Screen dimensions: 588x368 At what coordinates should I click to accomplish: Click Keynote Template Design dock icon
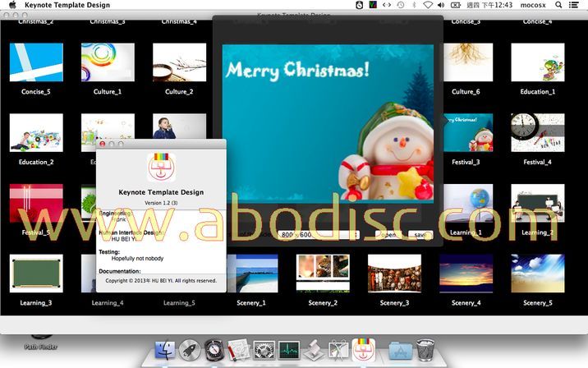(363, 352)
